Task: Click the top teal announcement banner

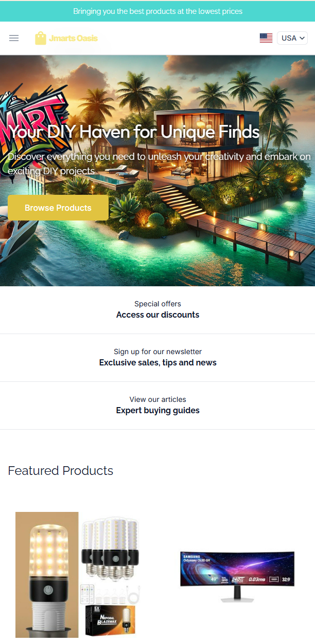Action: pos(157,11)
